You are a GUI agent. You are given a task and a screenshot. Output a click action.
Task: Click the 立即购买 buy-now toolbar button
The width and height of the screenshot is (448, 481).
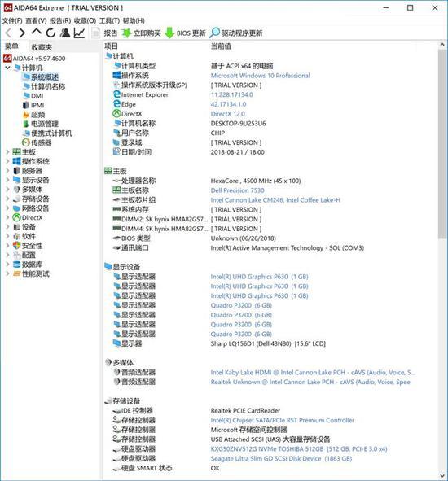tap(141, 33)
